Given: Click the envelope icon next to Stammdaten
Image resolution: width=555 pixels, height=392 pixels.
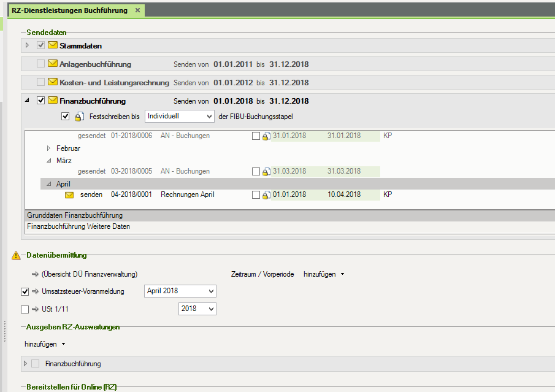Looking at the screenshot, I should point(53,45).
